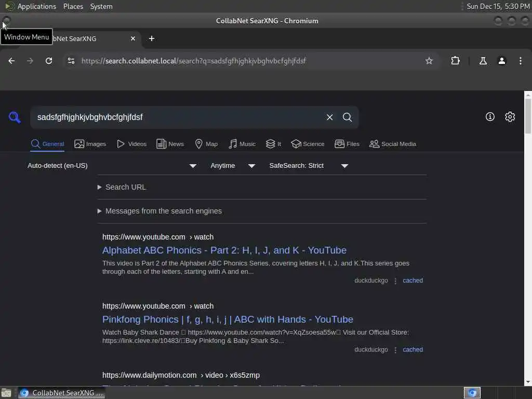Click the workspace switcher in bottom panel
The width and height of the screenshot is (532, 399).
tap(472, 393)
